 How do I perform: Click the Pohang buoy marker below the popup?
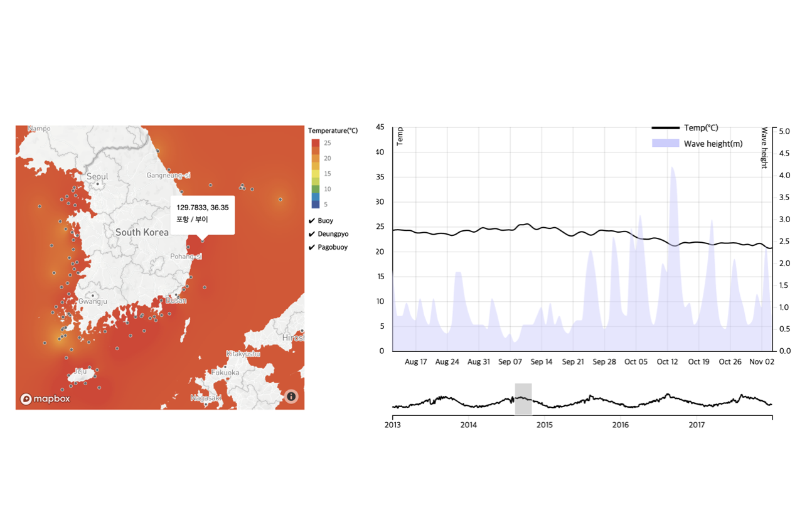[x=203, y=241]
